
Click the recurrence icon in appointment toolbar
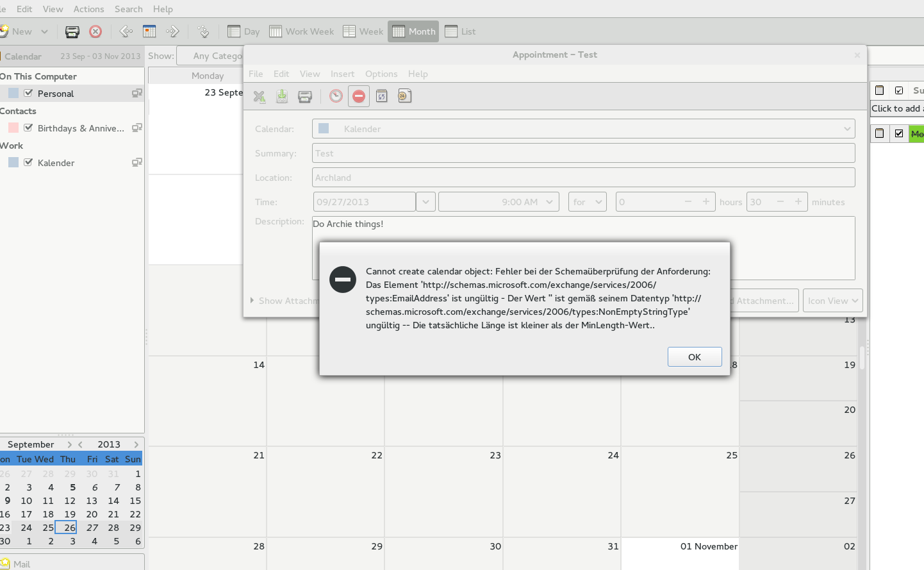click(382, 96)
